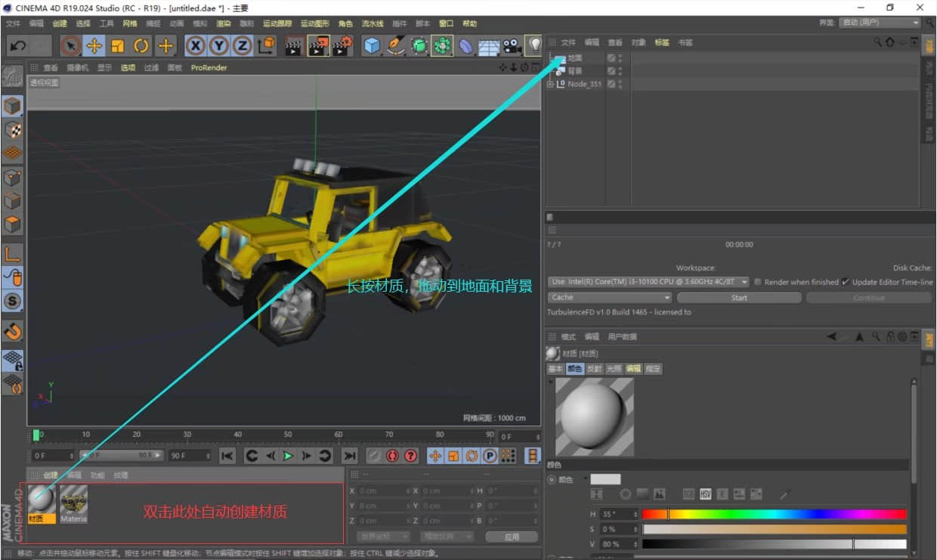This screenshot has height=560, width=937.
Task: Open the 窗口 main menu
Action: 446,23
